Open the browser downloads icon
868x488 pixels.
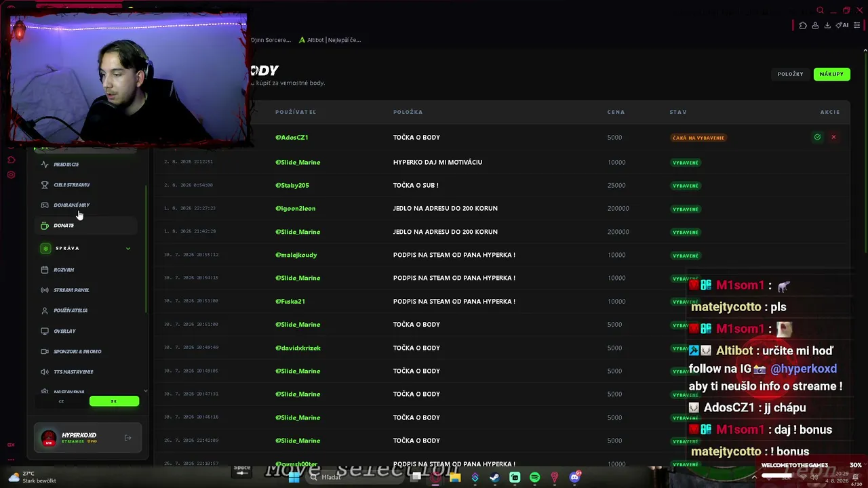(827, 25)
